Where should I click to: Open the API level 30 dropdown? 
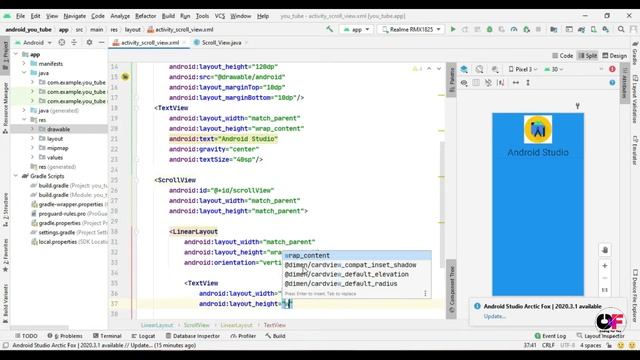pos(554,69)
